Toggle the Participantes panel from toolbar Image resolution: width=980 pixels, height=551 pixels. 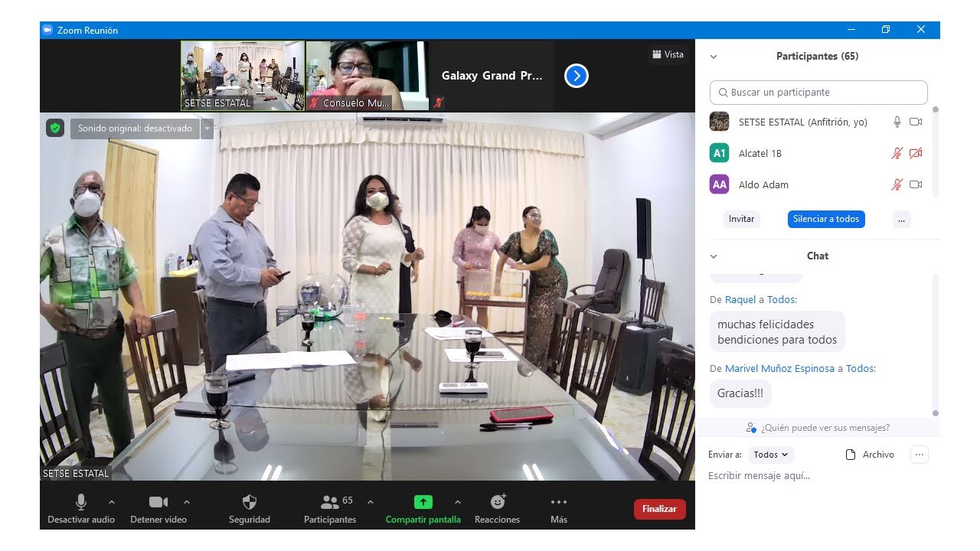[330, 509]
